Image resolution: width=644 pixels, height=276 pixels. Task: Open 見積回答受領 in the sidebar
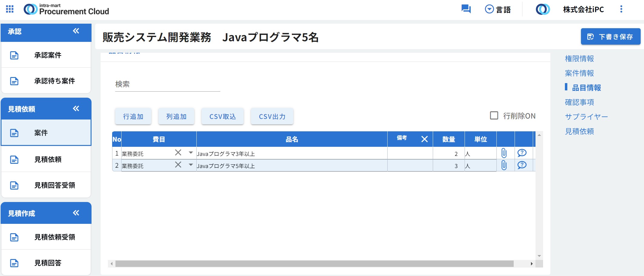[x=46, y=185]
